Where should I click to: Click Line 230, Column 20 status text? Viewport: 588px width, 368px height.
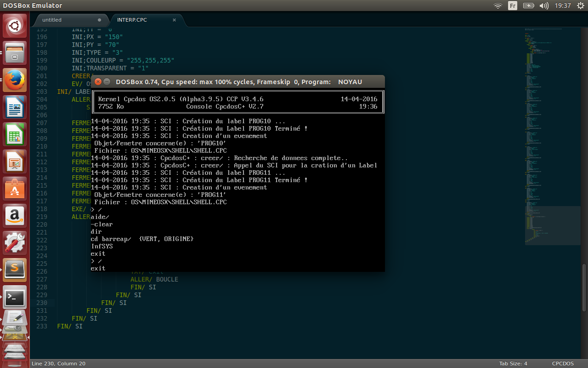point(58,363)
